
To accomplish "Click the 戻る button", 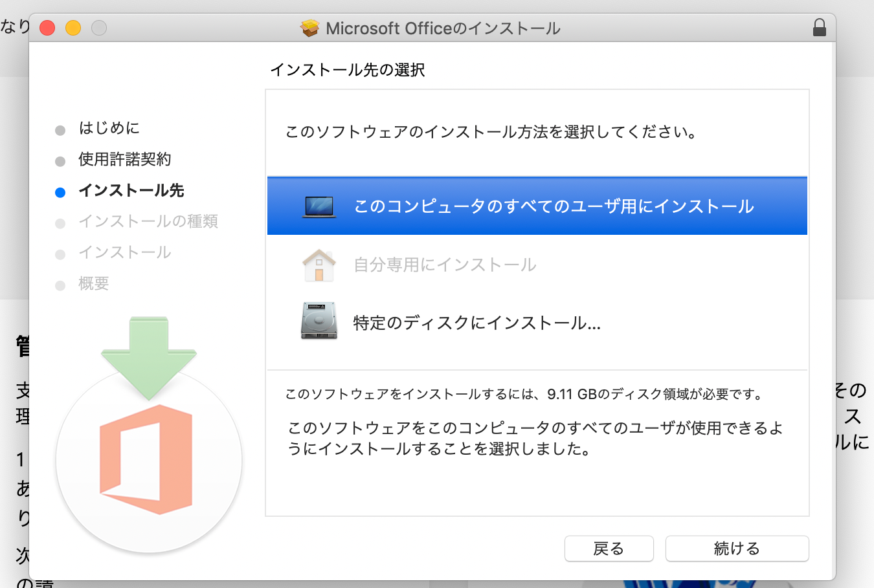I will point(609,549).
